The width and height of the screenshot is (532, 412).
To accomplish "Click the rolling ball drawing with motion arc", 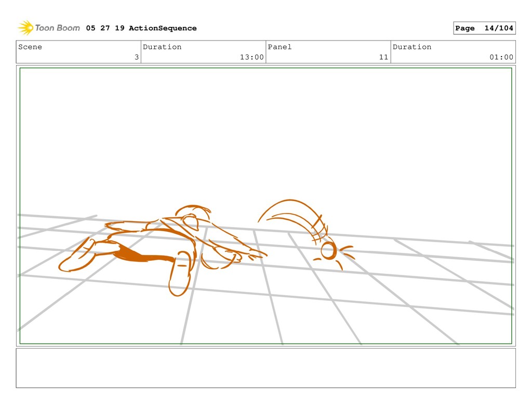I will pyautogui.click(x=307, y=235).
